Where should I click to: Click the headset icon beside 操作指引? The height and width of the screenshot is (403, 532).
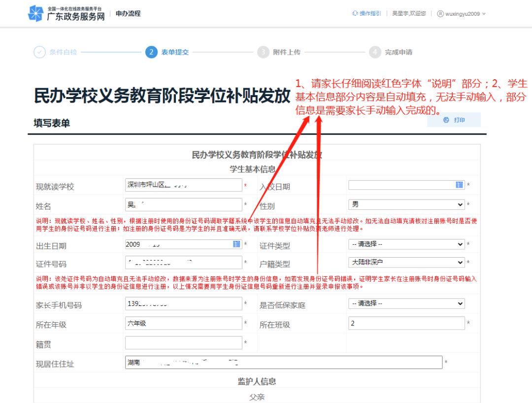[356, 13]
